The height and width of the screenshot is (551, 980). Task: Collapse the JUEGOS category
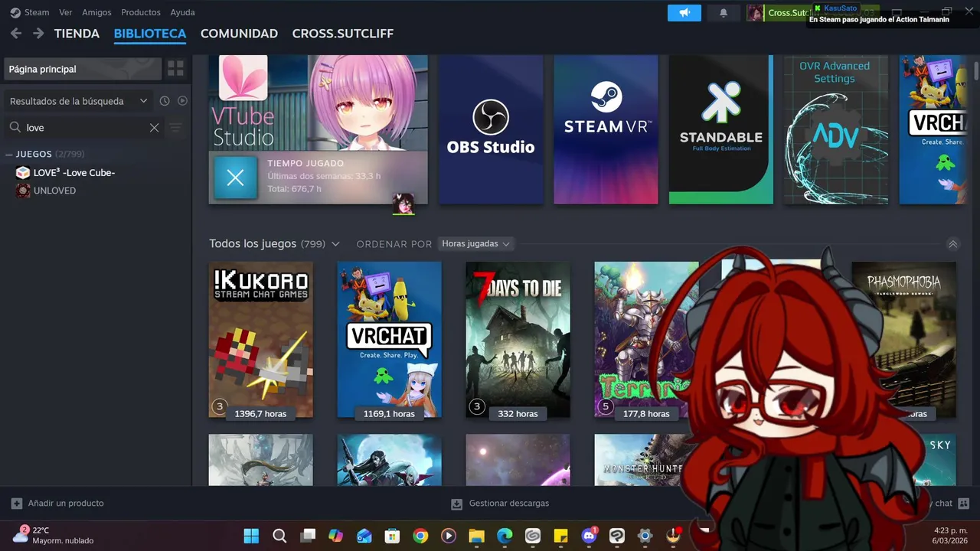click(9, 155)
